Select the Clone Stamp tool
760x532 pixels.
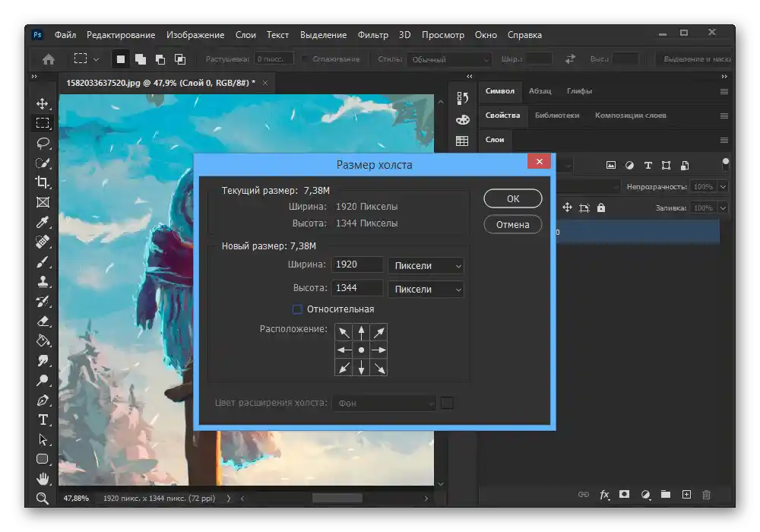43,281
